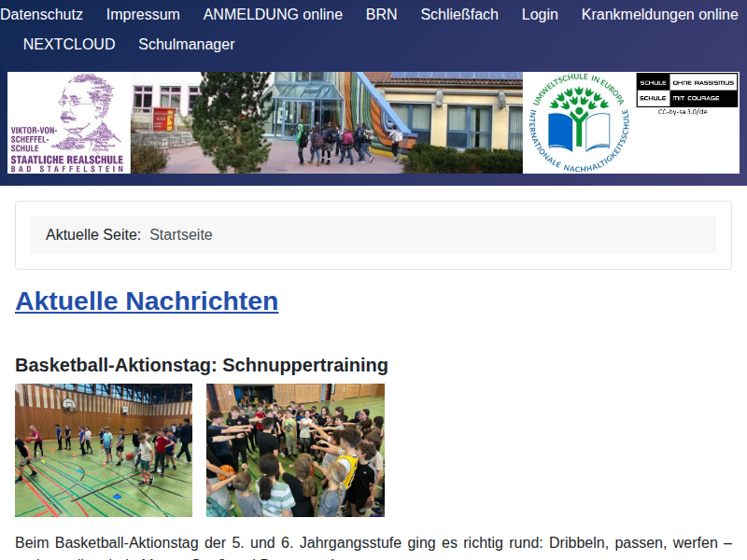Open the basketball dribbling training photo
Image resolution: width=747 pixels, height=560 pixels.
pos(104,450)
